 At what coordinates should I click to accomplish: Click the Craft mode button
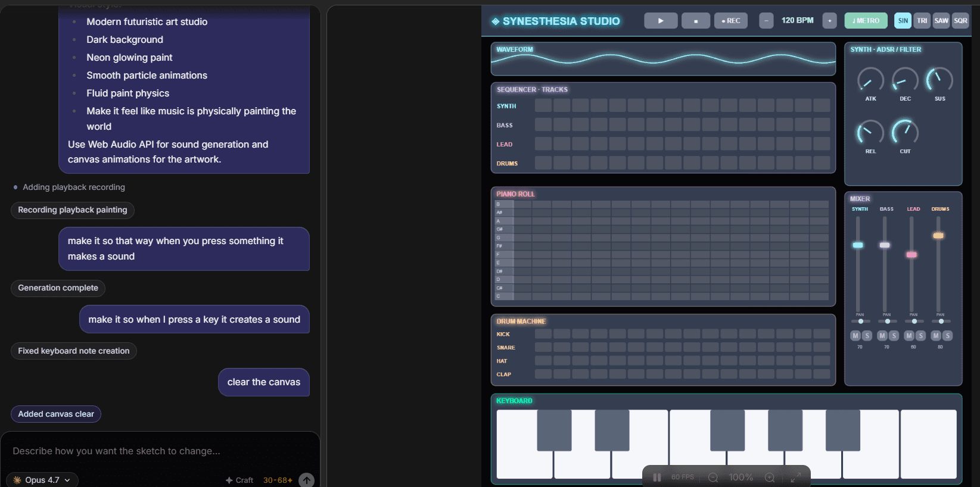(x=239, y=480)
